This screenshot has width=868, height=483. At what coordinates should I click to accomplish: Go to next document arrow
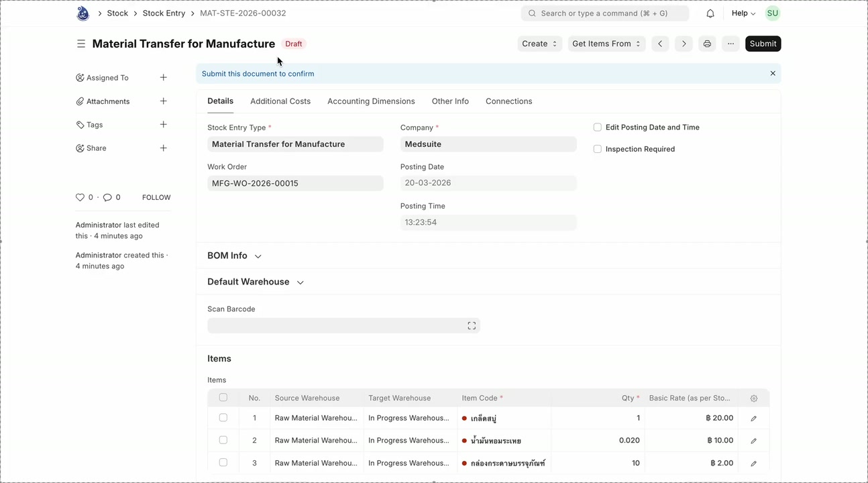(x=684, y=44)
